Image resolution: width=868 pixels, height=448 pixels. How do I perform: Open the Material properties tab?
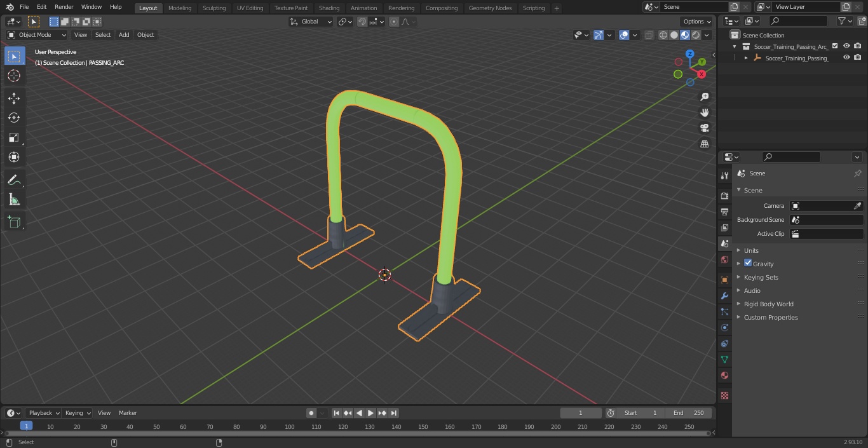pos(724,375)
